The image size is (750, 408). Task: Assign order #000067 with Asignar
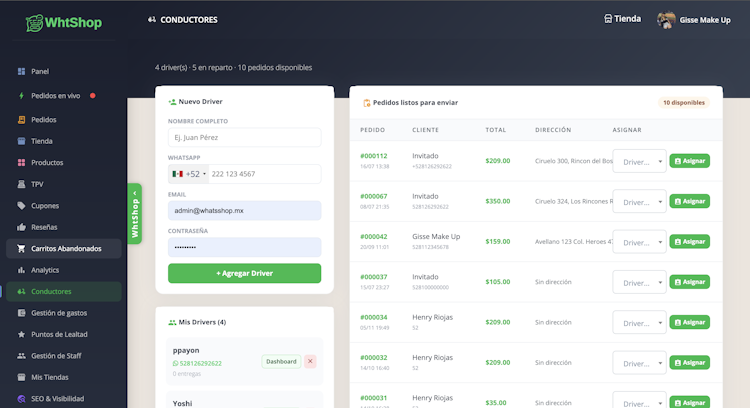(x=689, y=201)
